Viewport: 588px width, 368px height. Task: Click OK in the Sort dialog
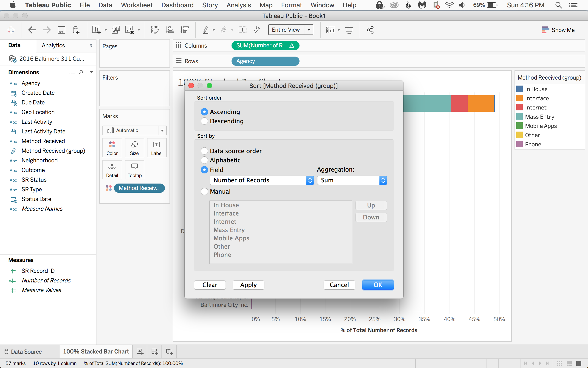pyautogui.click(x=378, y=285)
